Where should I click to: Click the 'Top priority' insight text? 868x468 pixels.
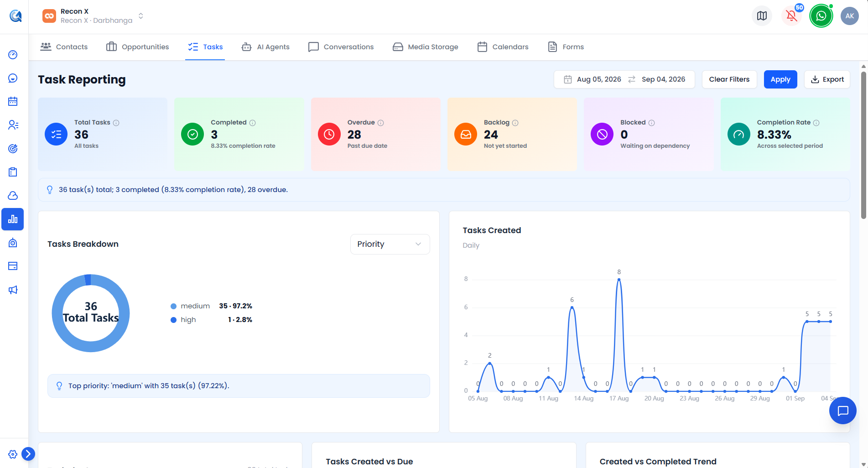(149, 386)
